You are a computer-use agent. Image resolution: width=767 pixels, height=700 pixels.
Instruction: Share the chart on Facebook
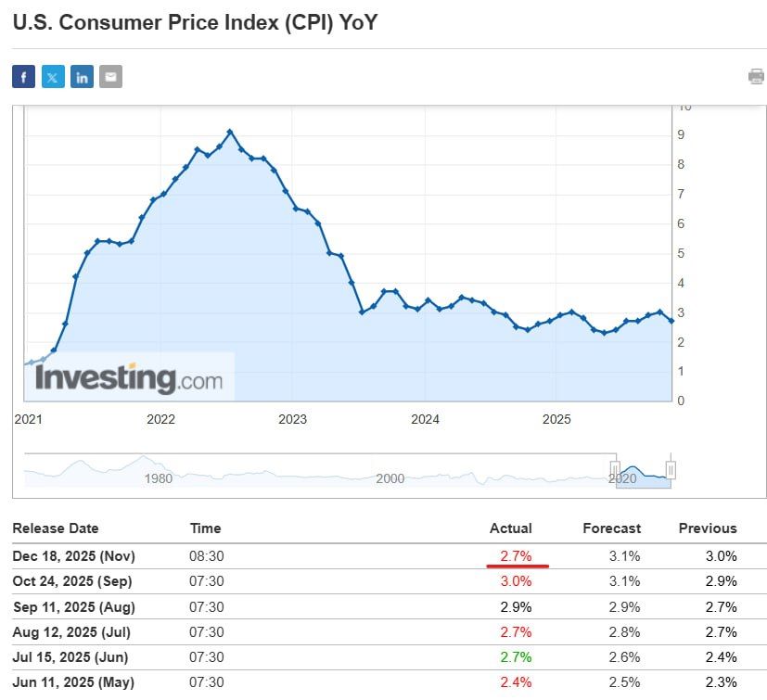(x=23, y=76)
